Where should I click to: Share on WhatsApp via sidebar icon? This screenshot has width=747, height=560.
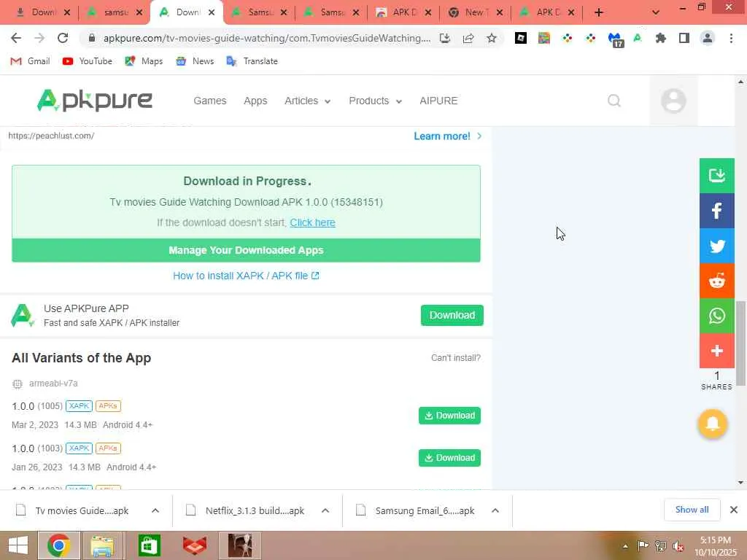(x=716, y=316)
